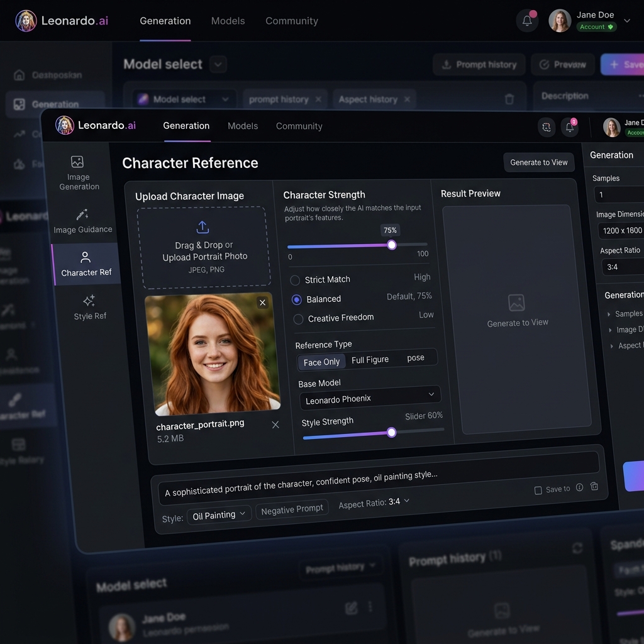Image resolution: width=644 pixels, height=644 pixels.
Task: Open Style Ref sidebar item
Action: [89, 307]
